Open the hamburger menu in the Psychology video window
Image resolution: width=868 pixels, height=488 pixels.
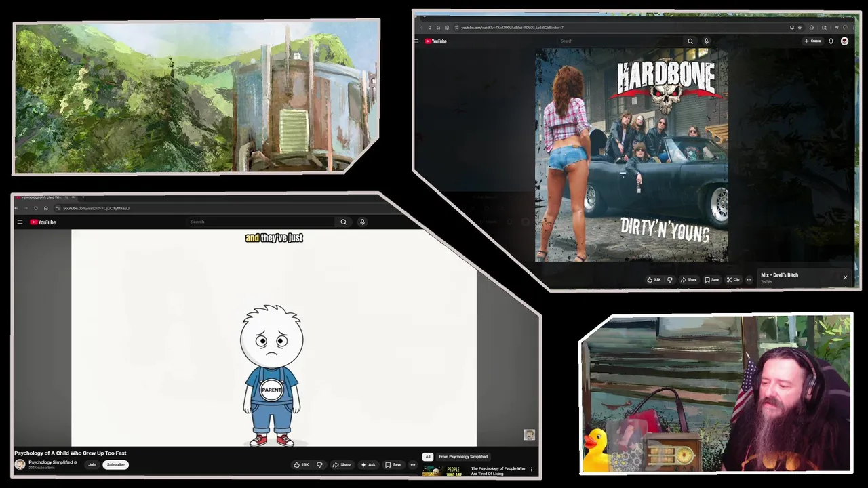tap(20, 222)
